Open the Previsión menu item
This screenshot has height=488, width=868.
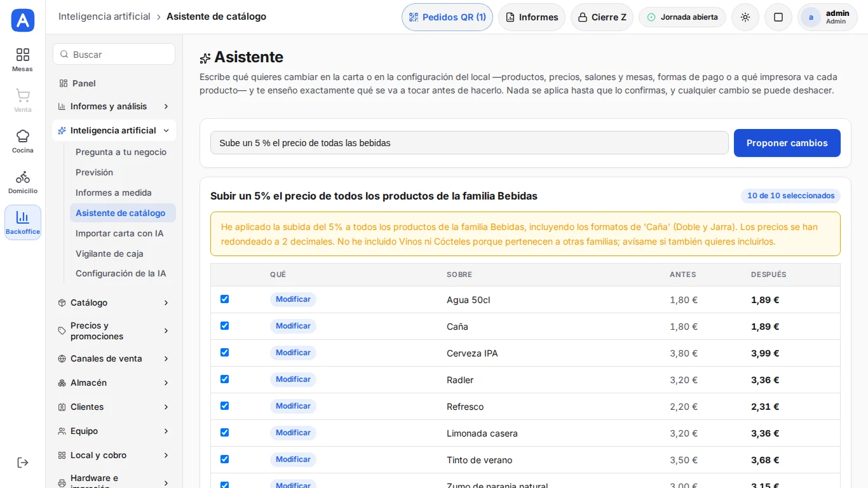coord(123,172)
